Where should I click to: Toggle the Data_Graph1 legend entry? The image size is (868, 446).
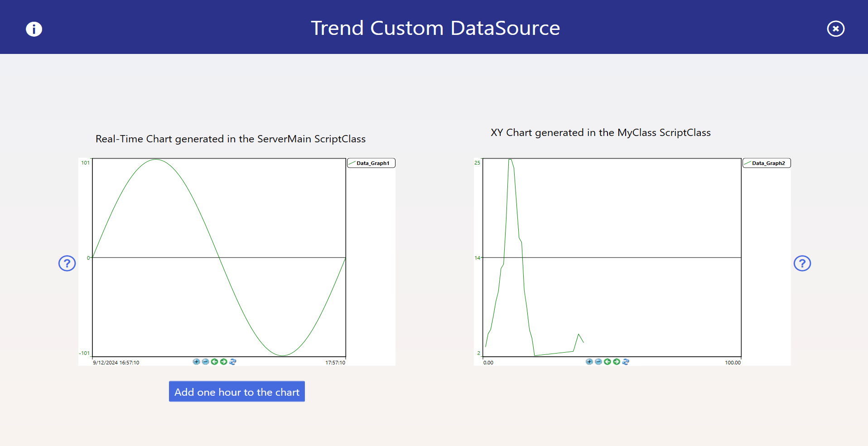[x=371, y=163]
